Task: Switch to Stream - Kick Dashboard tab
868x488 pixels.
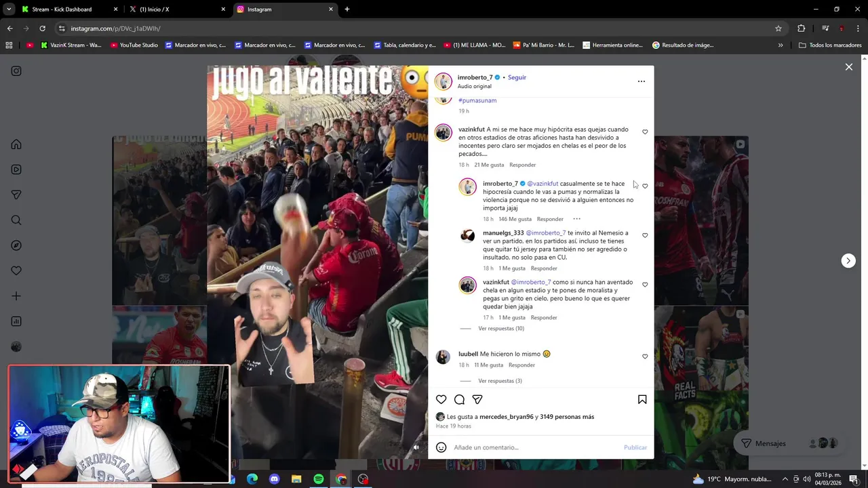Action: [68, 9]
